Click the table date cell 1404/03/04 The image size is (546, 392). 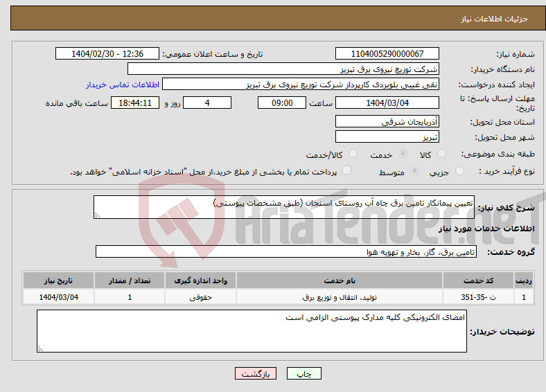58,297
